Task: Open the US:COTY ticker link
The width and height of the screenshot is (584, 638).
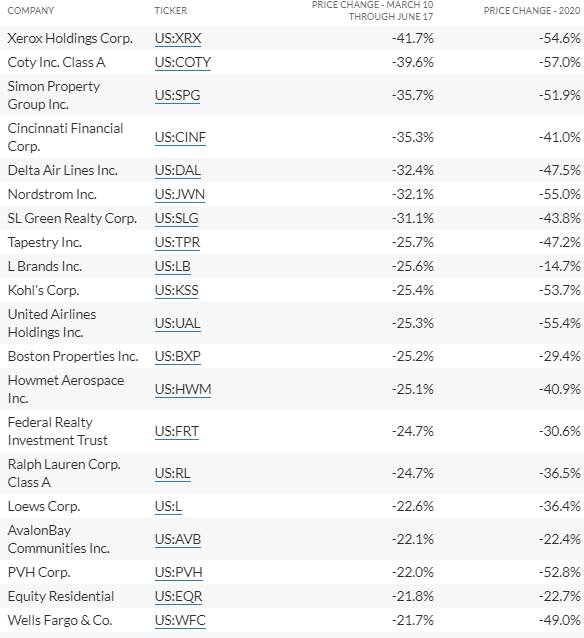Action: click(183, 62)
